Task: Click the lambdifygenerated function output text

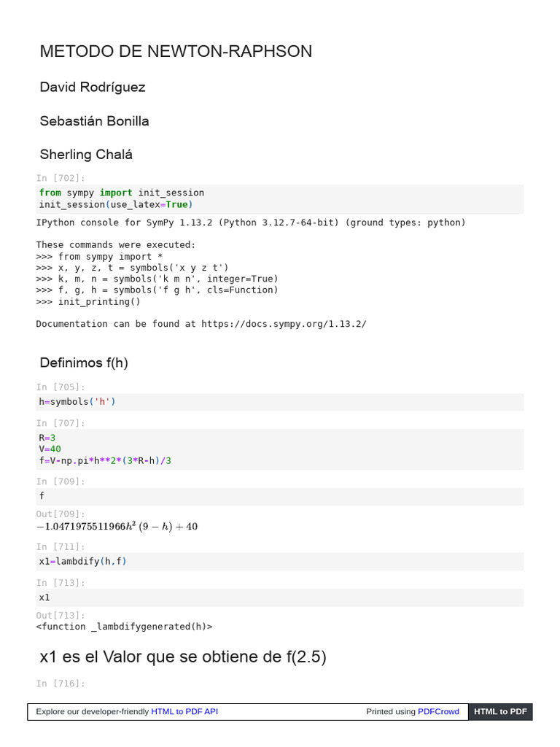Action: pos(124,627)
